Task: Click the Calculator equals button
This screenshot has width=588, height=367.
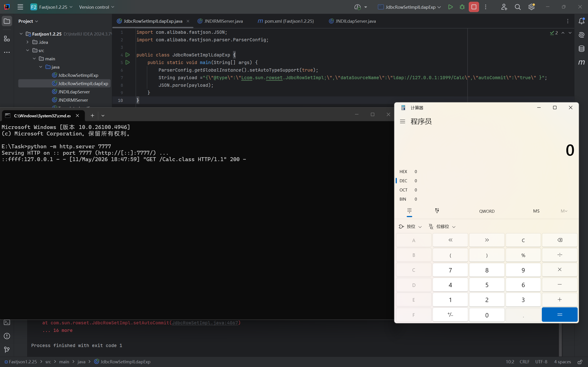Action: (x=560, y=315)
